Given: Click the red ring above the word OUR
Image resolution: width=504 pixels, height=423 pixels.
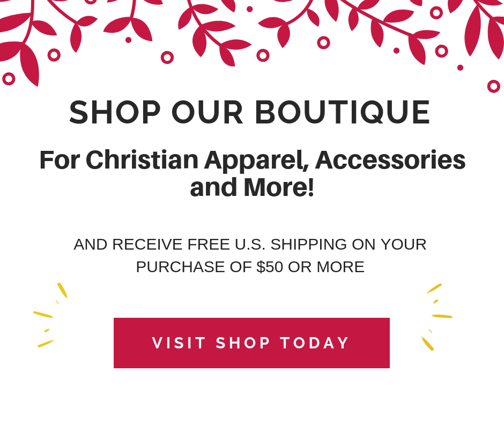Looking at the screenshot, I should (167, 57).
